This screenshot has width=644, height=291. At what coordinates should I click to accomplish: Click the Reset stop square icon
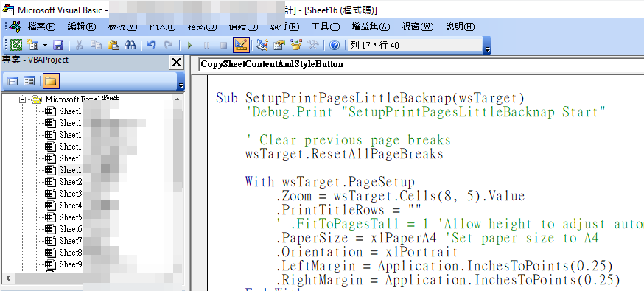click(223, 45)
